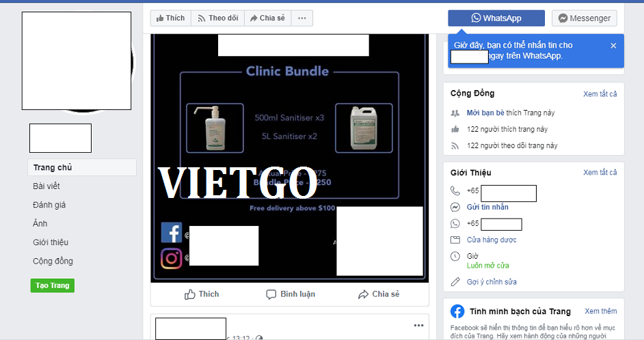Click the 5L sanitiser jug image

click(x=364, y=128)
